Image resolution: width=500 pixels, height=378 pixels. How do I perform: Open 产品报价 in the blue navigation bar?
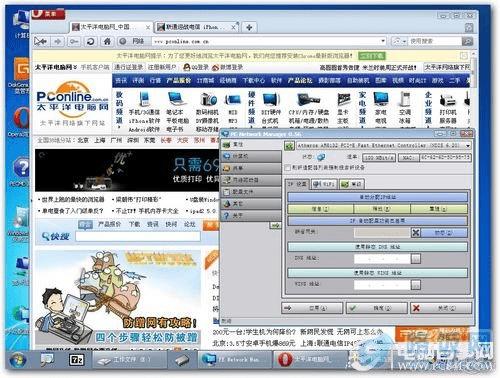click(x=179, y=80)
